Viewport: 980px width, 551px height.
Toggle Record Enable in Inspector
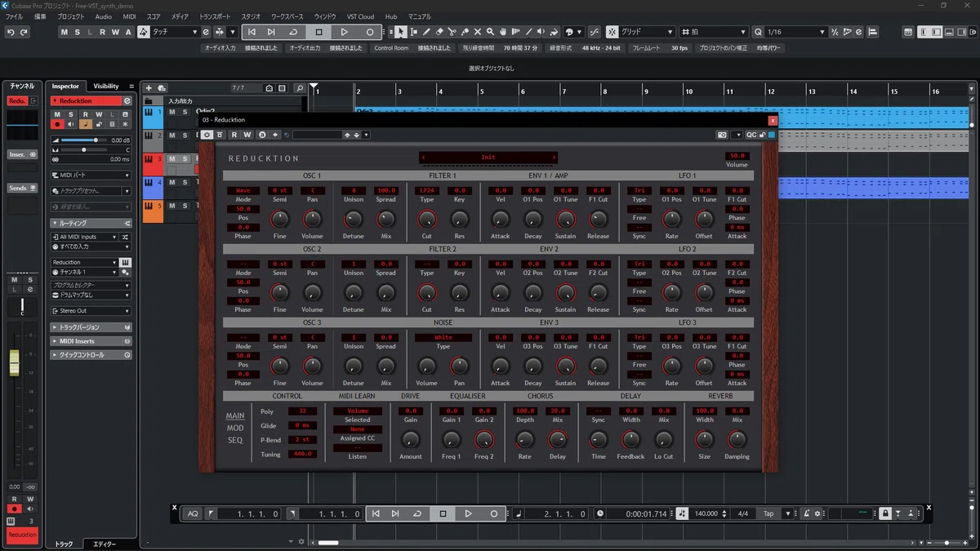[57, 124]
